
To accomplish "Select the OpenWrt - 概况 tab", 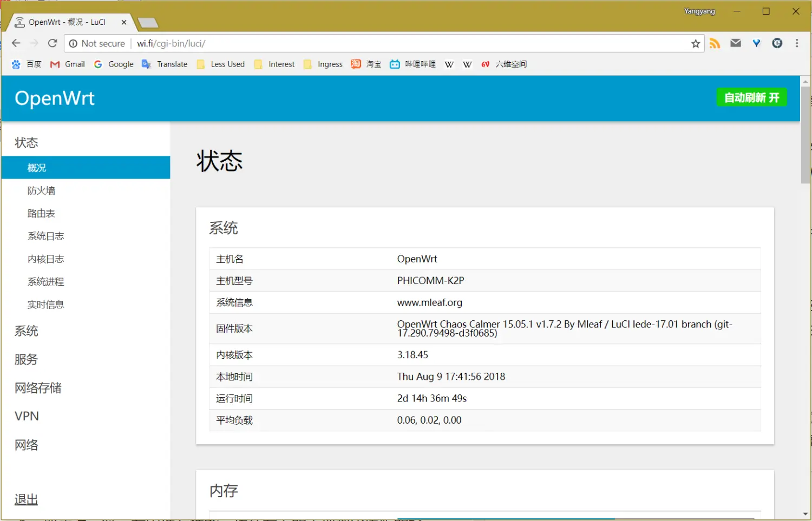I will click(67, 22).
